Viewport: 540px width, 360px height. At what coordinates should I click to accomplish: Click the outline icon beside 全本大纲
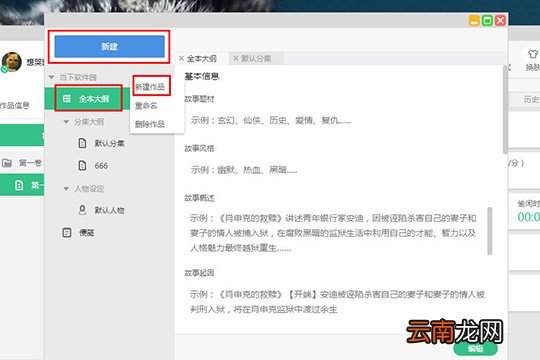(67, 99)
